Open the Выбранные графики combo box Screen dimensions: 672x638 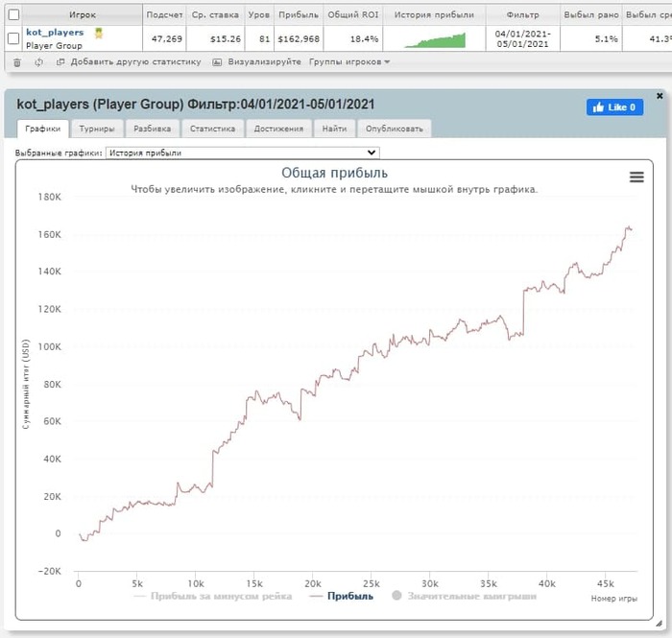tap(243, 153)
